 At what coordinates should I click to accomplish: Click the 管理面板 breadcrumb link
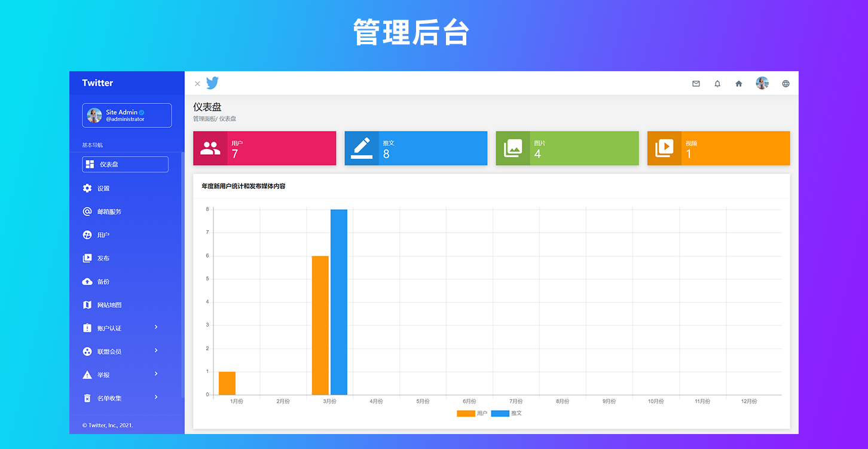point(203,118)
